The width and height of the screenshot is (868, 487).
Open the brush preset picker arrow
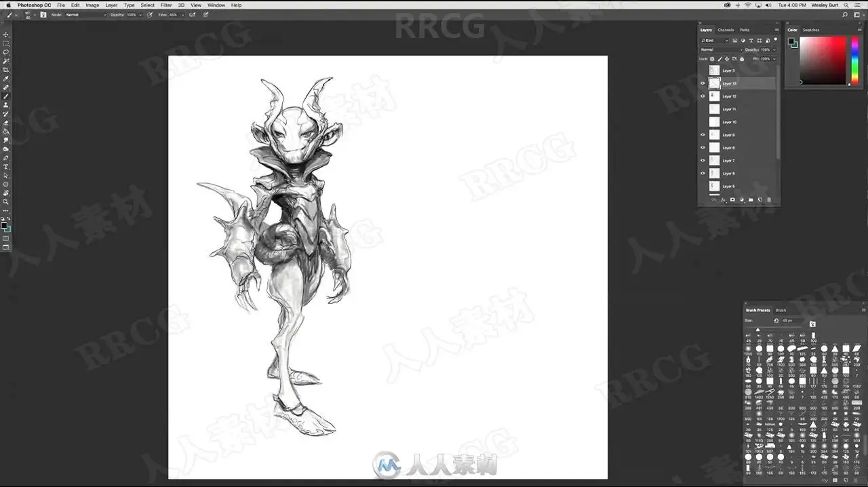click(33, 14)
